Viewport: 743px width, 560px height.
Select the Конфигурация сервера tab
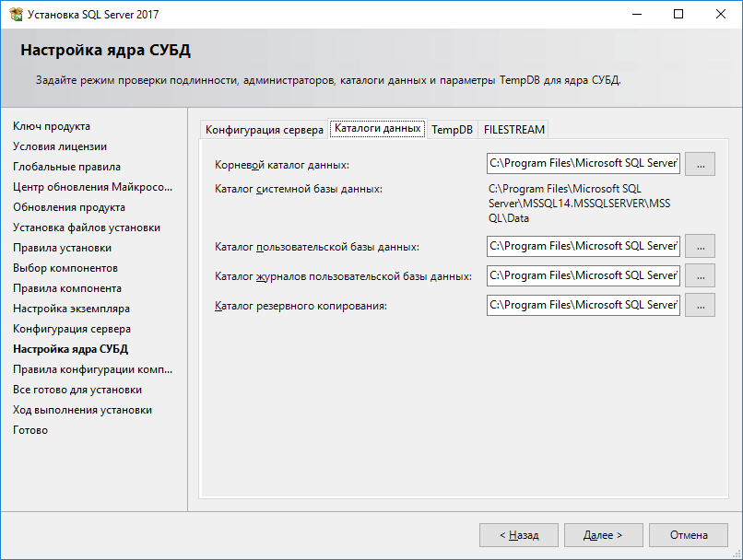coord(264,130)
